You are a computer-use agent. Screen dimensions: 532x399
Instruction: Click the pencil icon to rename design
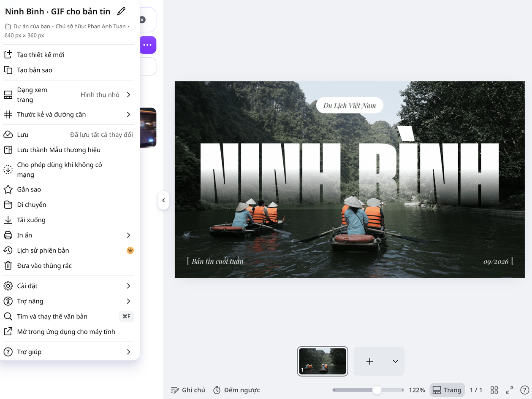tap(121, 11)
